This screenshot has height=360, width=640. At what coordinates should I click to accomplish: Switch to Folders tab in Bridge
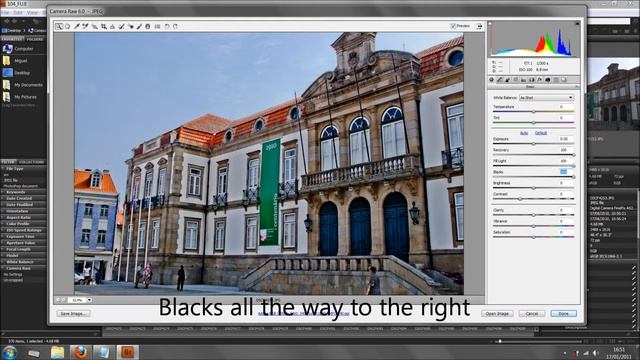pyautogui.click(x=35, y=39)
